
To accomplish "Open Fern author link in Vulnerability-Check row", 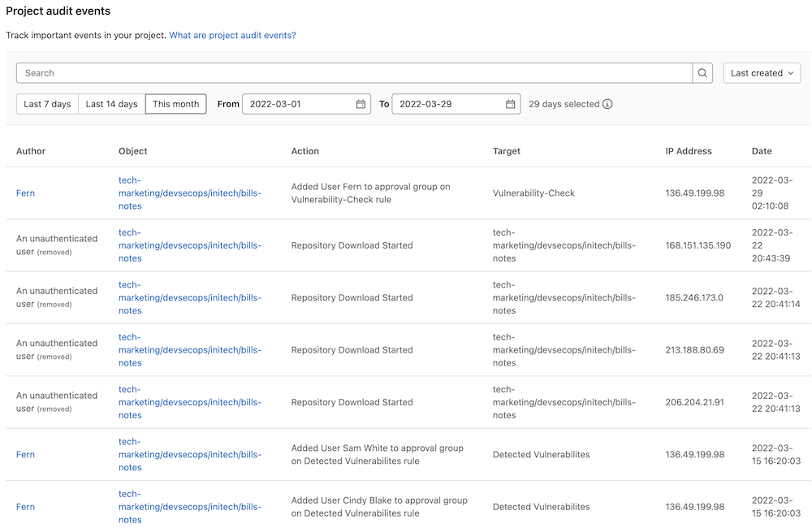I will (x=25, y=193).
